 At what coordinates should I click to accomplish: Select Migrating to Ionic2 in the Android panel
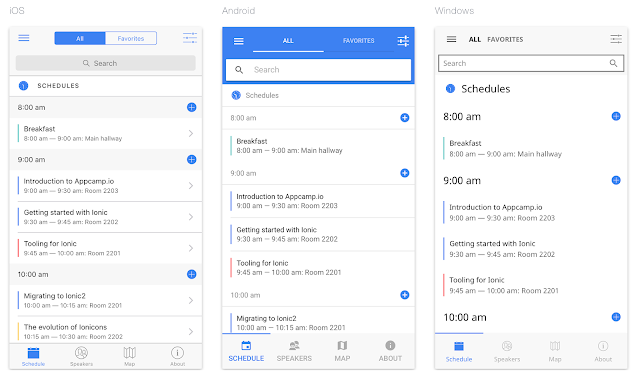[x=318, y=321]
